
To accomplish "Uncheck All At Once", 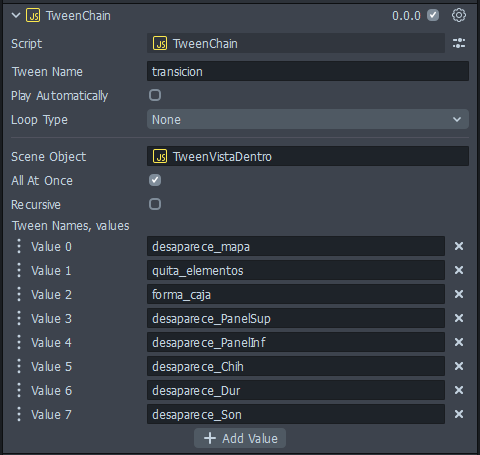I will pos(155,180).
